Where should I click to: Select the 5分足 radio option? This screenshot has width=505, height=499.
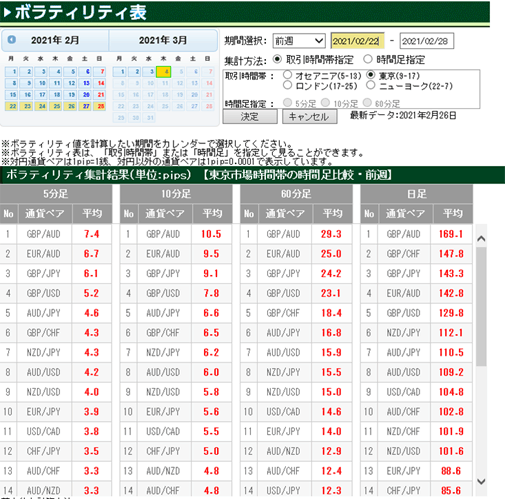click(x=287, y=103)
